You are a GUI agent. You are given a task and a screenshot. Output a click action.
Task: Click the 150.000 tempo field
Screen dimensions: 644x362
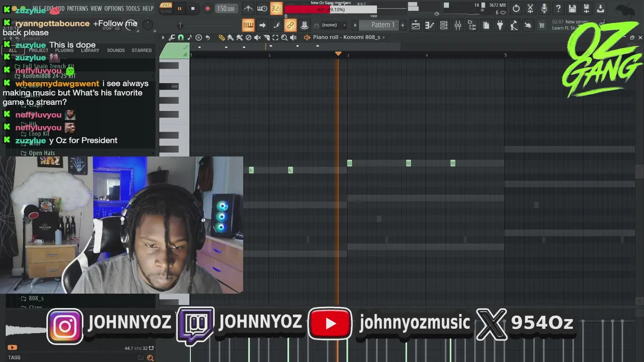[x=226, y=9]
